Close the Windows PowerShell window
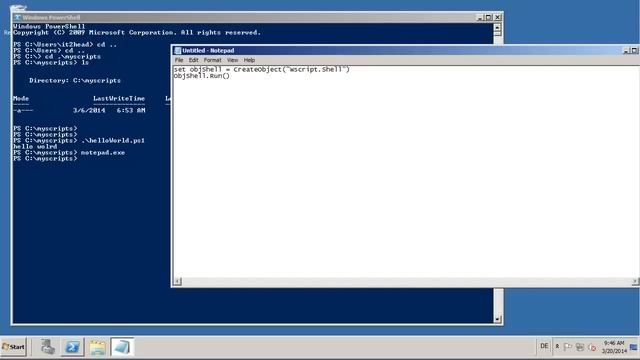The height and width of the screenshot is (360, 640). (x=498, y=18)
